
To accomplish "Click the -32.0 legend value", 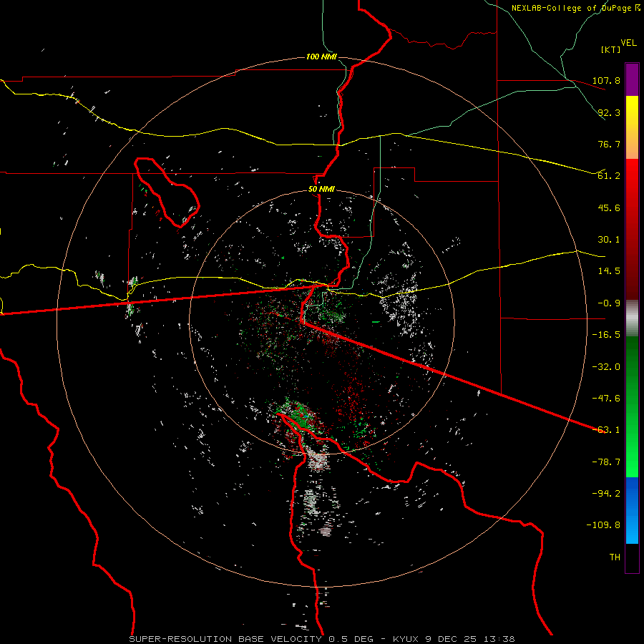I will 606,367.
